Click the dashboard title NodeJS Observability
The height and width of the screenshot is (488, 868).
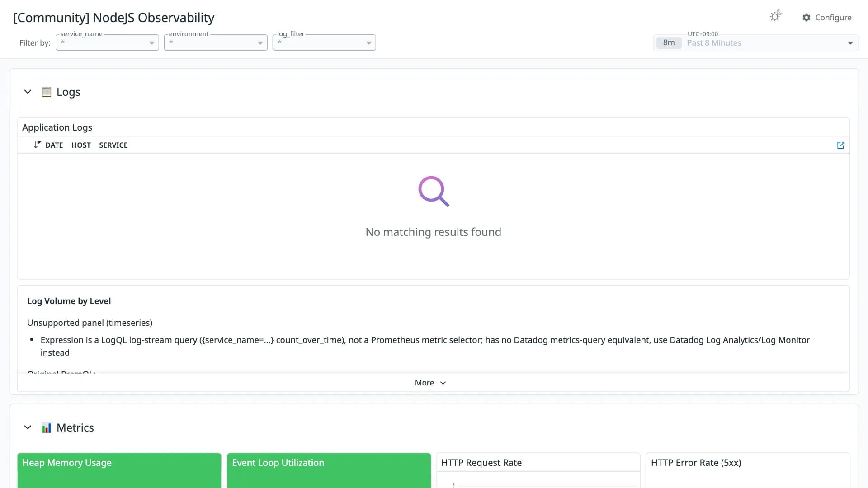pyautogui.click(x=114, y=18)
